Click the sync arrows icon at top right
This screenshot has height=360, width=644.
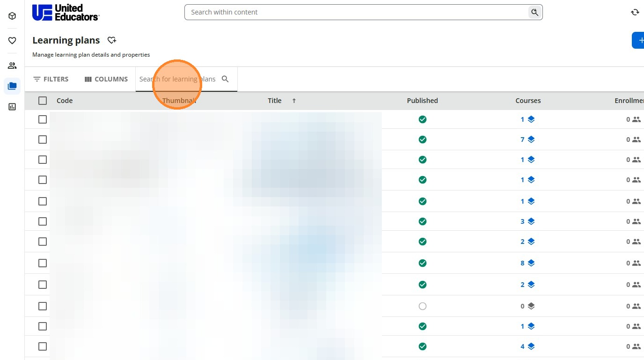635,12
